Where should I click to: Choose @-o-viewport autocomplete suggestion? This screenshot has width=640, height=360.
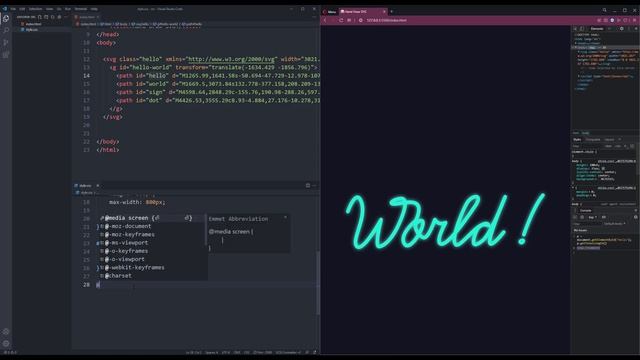tap(152, 259)
